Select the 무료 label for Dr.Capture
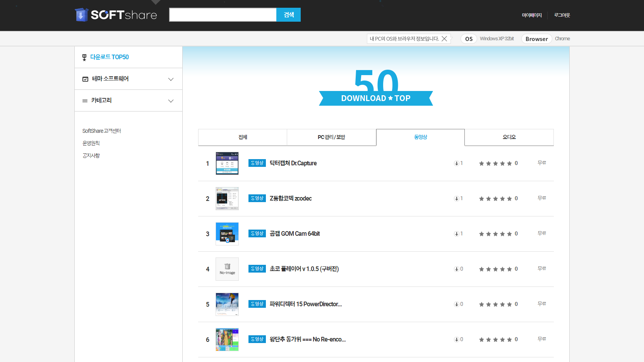Screen dimensions: 644x362 point(542,163)
